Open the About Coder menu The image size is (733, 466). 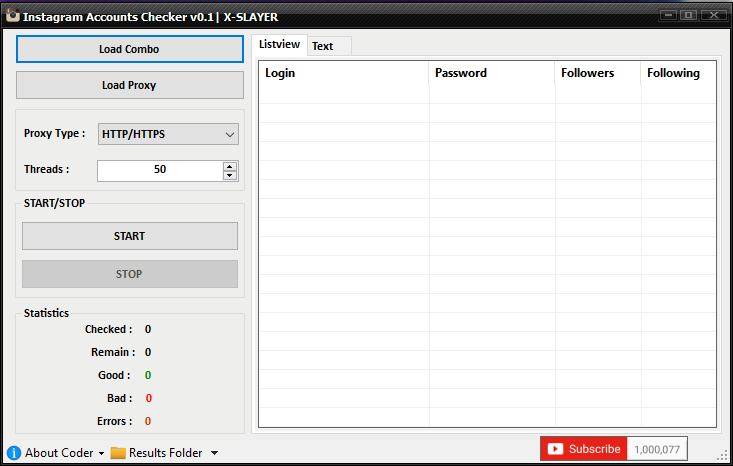(x=56, y=453)
